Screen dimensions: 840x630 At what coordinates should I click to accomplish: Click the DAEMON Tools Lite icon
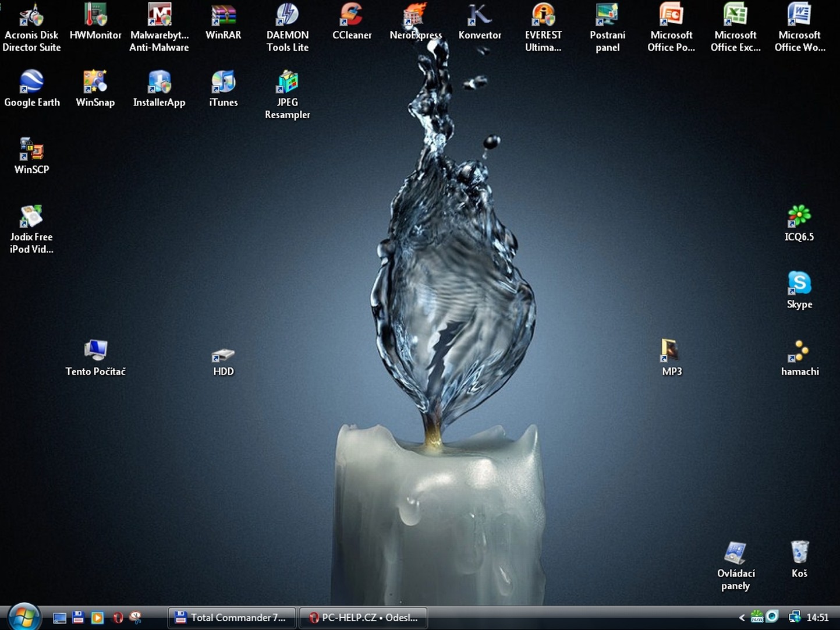point(287,16)
